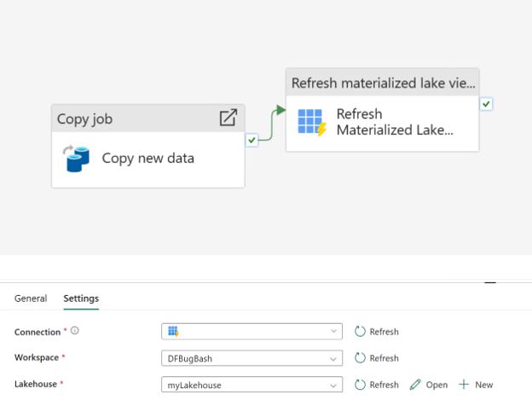This screenshot has width=532, height=417.
Task: Select the Refresh Materialized Lake view grid icon
Action: coord(312,122)
